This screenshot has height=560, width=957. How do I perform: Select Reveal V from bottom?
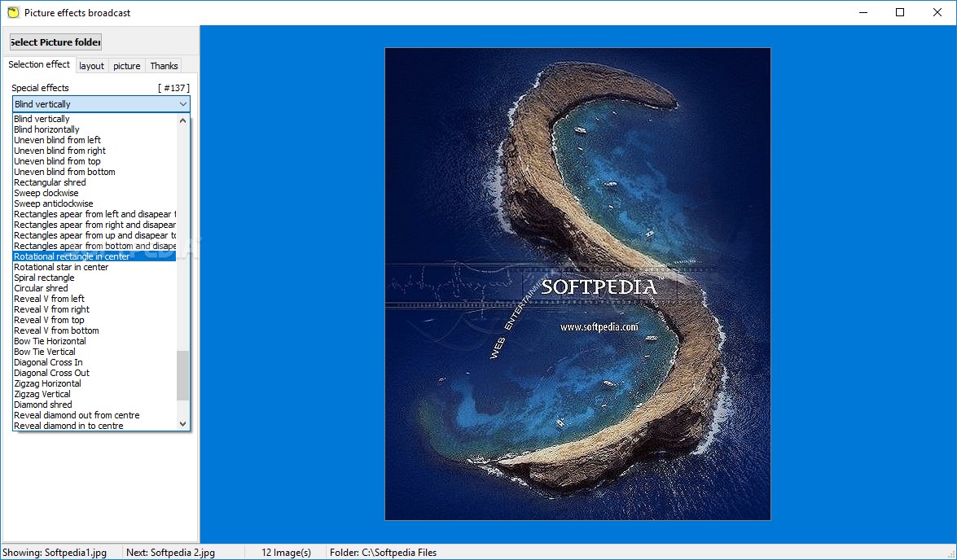[x=94, y=330]
